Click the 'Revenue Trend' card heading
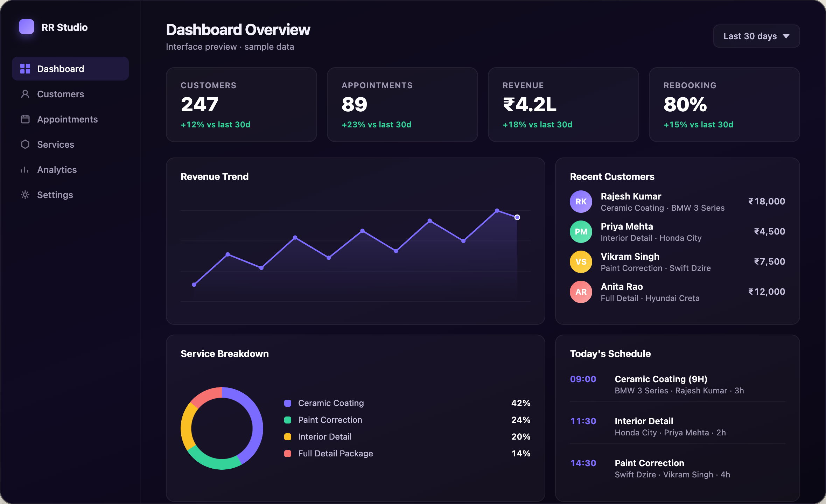 coord(215,177)
